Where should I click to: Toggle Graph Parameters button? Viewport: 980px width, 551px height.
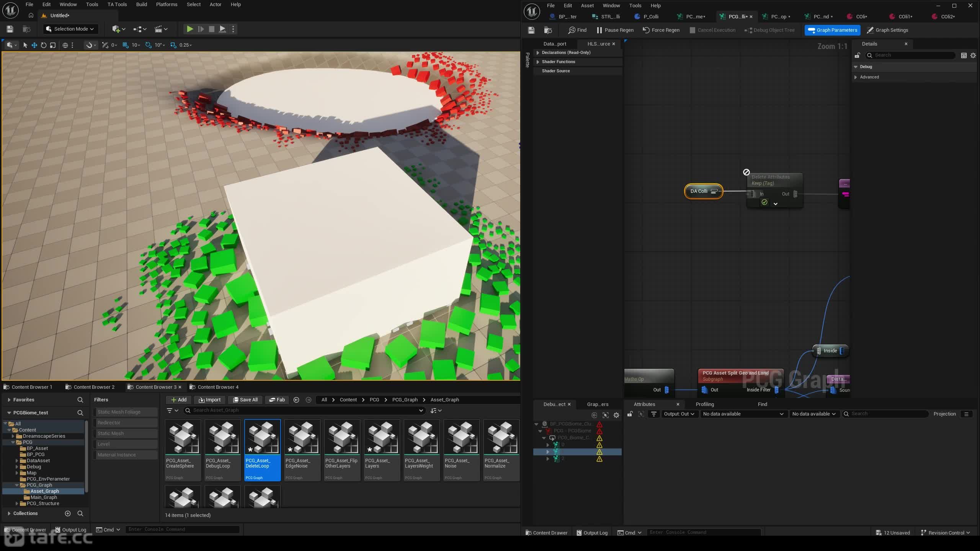(x=833, y=30)
